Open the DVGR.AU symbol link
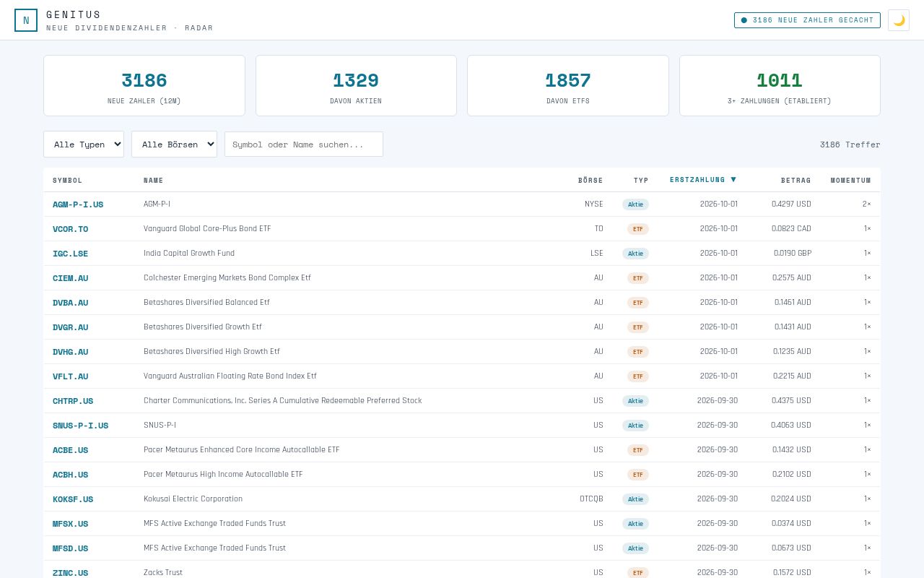924x578 pixels. pos(71,327)
